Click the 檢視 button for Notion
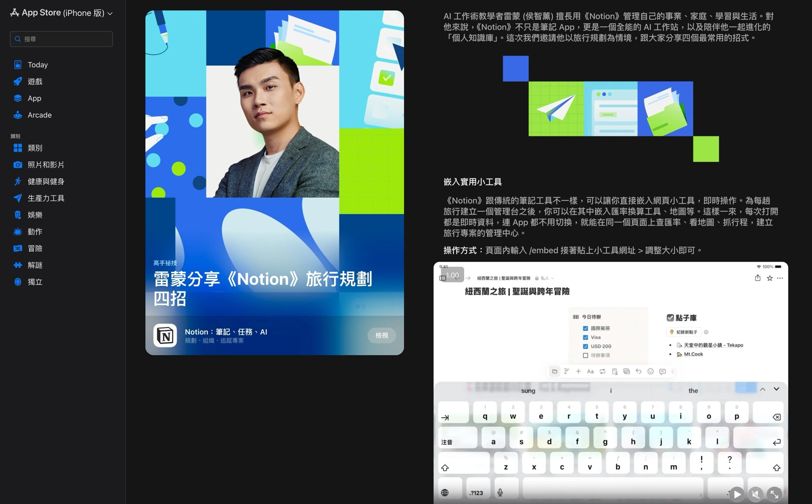812x504 pixels. click(x=381, y=336)
